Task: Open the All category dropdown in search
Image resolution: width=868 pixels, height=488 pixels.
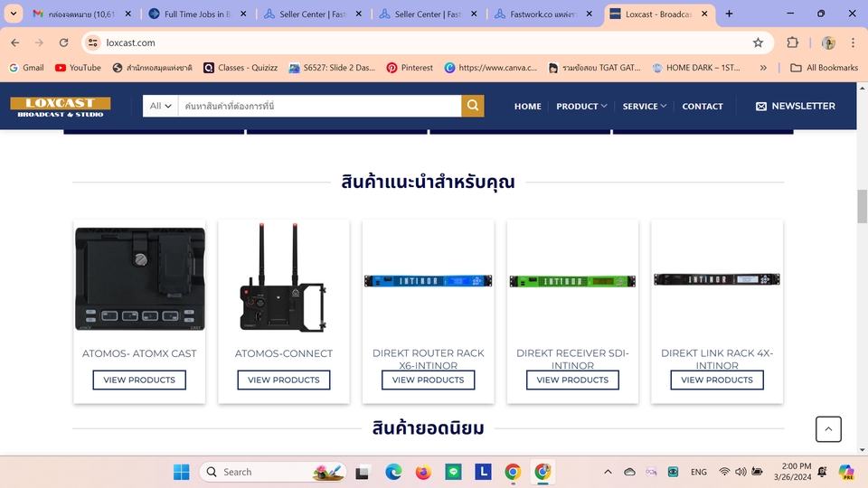Action: click(x=161, y=106)
